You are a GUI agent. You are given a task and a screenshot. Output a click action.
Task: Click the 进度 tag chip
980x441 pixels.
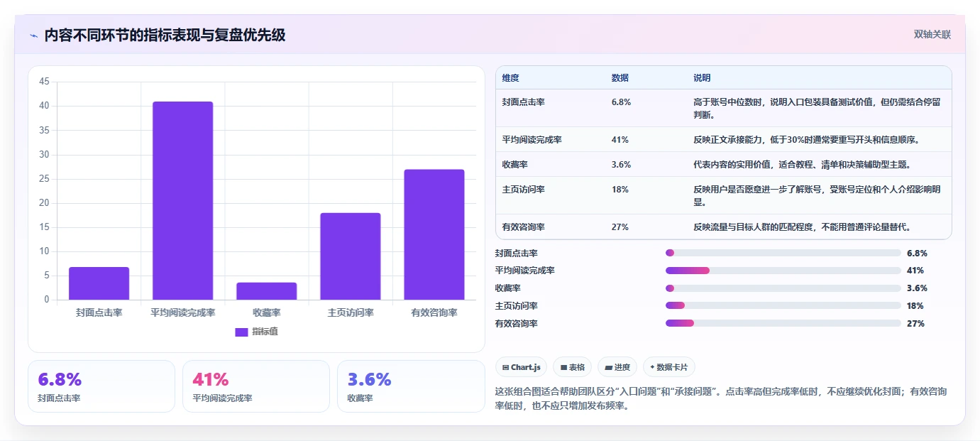[617, 367]
